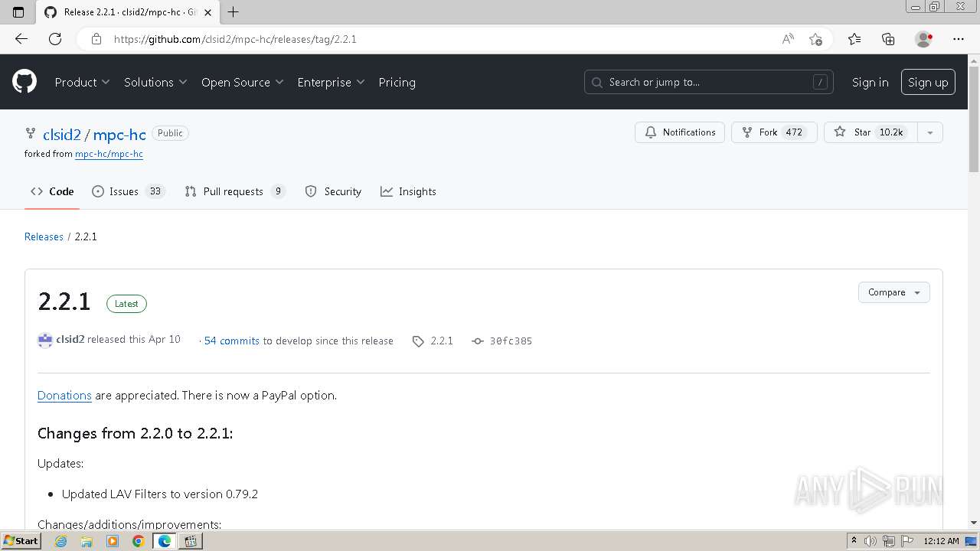The width and height of the screenshot is (980, 551).
Task: Open File Explorer from taskbar
Action: point(87,541)
